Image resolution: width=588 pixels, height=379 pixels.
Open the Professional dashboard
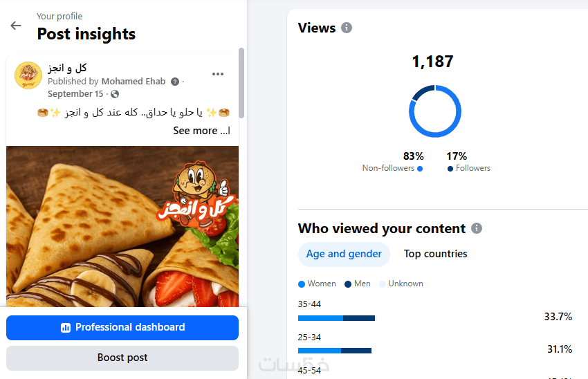[122, 327]
